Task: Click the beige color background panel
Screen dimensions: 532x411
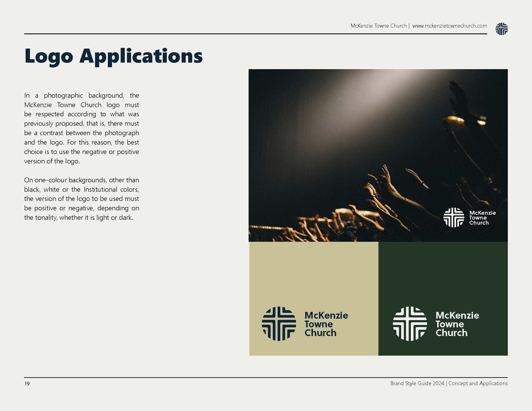Action: 314,271
